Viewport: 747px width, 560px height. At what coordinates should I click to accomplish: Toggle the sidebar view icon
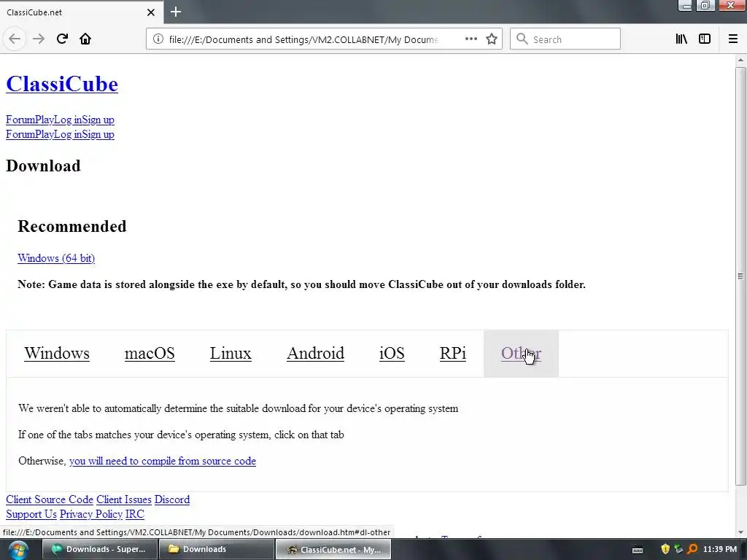(x=705, y=39)
